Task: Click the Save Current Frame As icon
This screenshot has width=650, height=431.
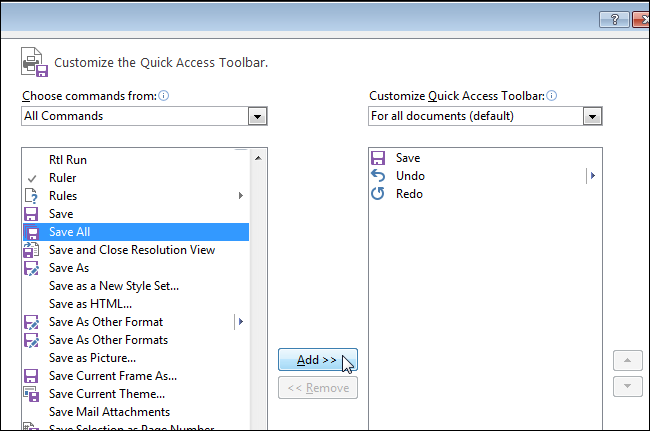Action: point(31,376)
